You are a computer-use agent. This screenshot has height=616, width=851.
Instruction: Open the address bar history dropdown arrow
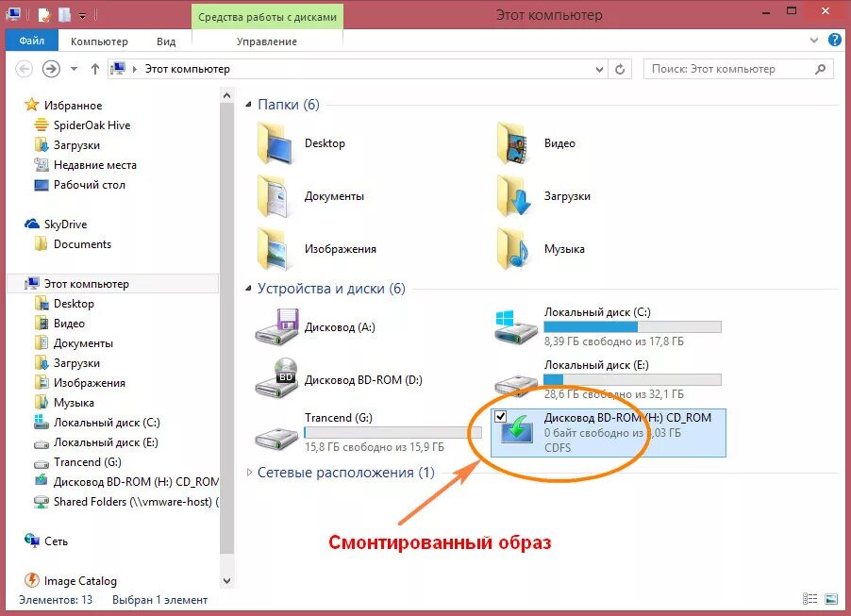pyautogui.click(x=599, y=69)
